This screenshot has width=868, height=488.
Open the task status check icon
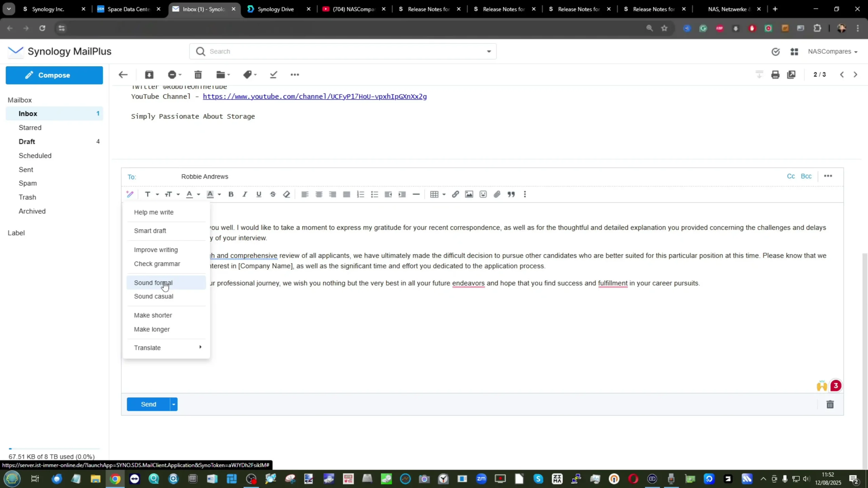[x=775, y=52]
